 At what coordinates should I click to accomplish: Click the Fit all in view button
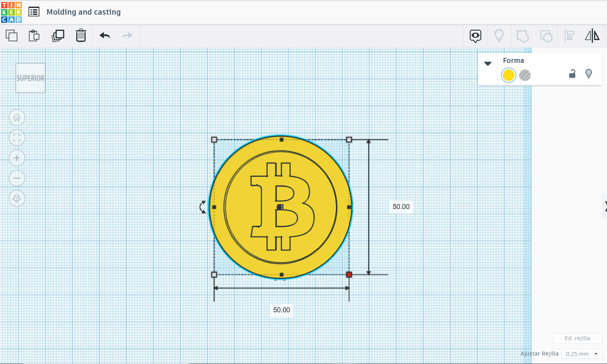pyautogui.click(x=17, y=138)
